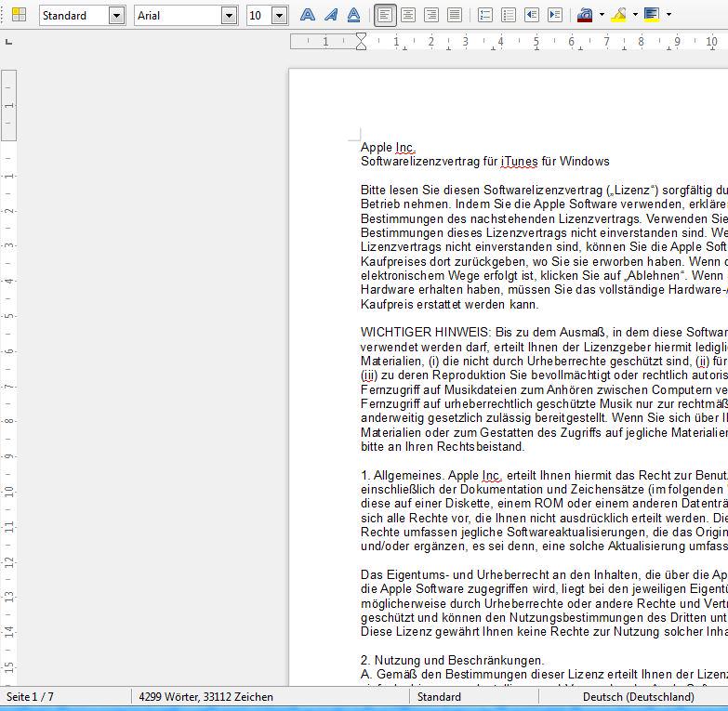This screenshot has width=728, height=711.
Task: Turn on numbered list
Action: [x=485, y=15]
